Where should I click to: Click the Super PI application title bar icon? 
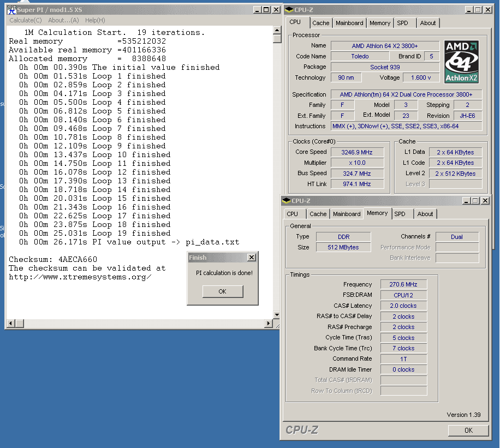pyautogui.click(x=11, y=10)
